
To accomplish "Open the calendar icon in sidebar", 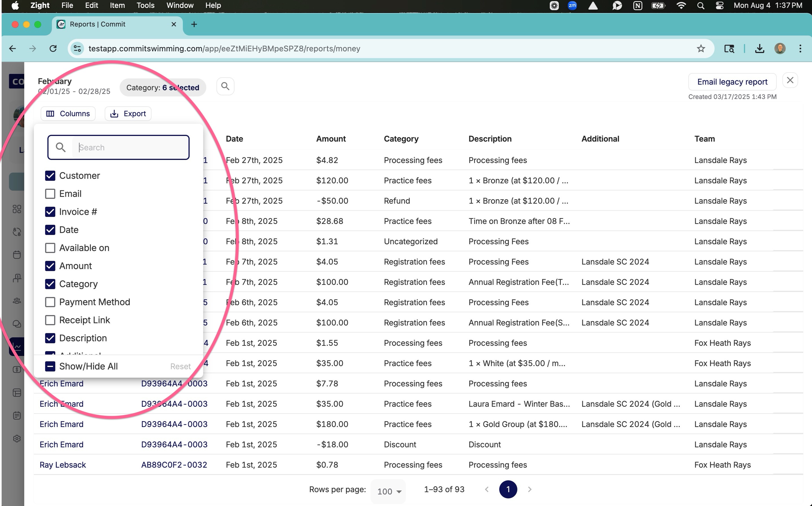I will point(17,255).
